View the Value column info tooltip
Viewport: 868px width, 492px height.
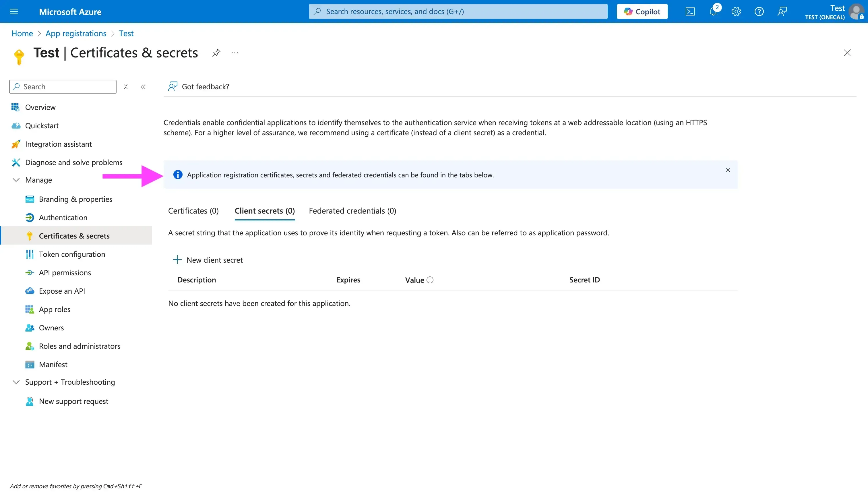pos(430,280)
